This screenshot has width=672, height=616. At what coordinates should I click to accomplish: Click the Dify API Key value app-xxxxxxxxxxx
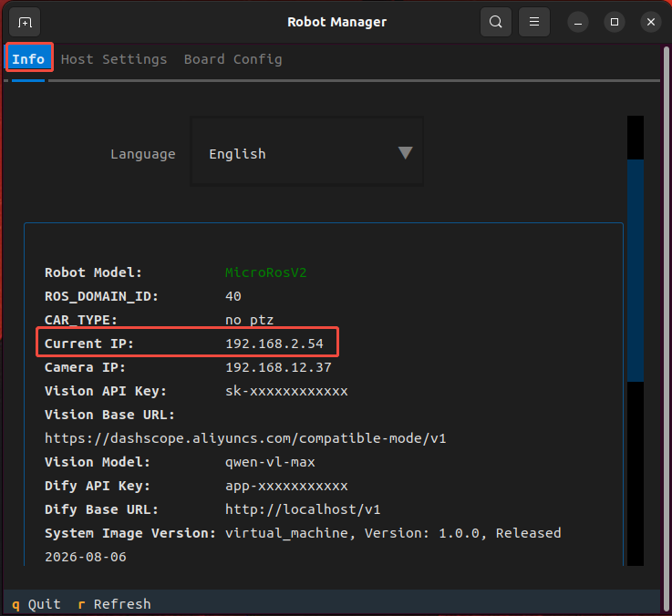coord(286,486)
